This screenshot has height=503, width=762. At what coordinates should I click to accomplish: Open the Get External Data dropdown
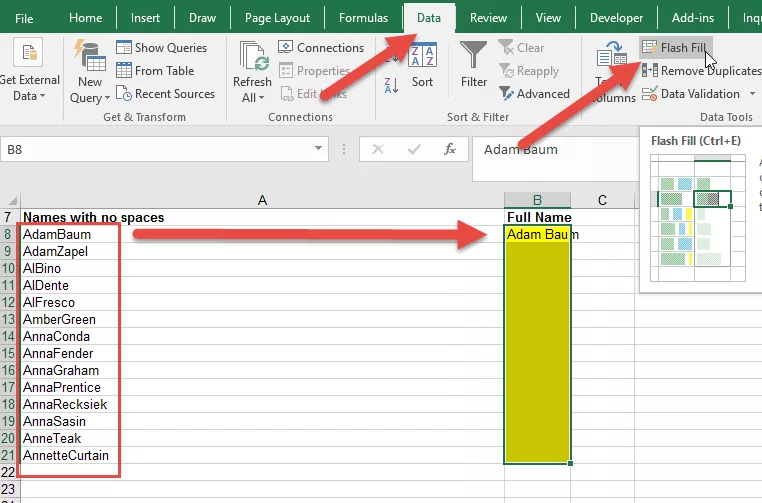tap(29, 71)
